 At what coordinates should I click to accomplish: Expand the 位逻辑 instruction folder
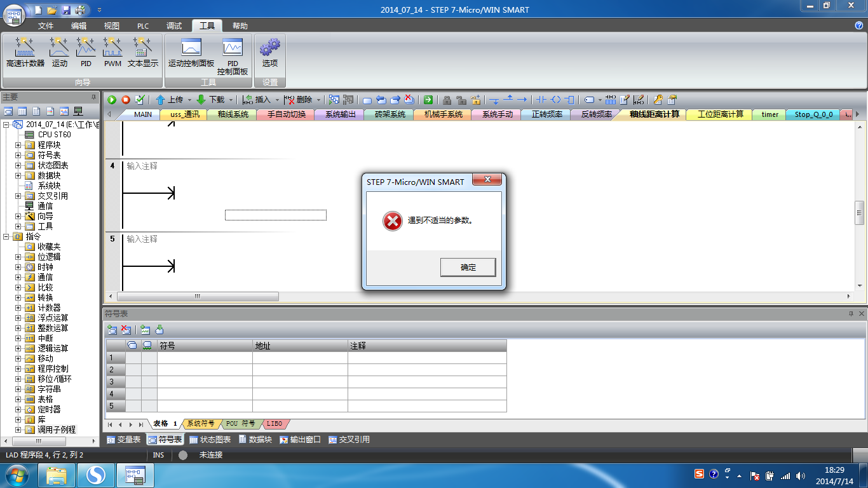click(x=18, y=257)
